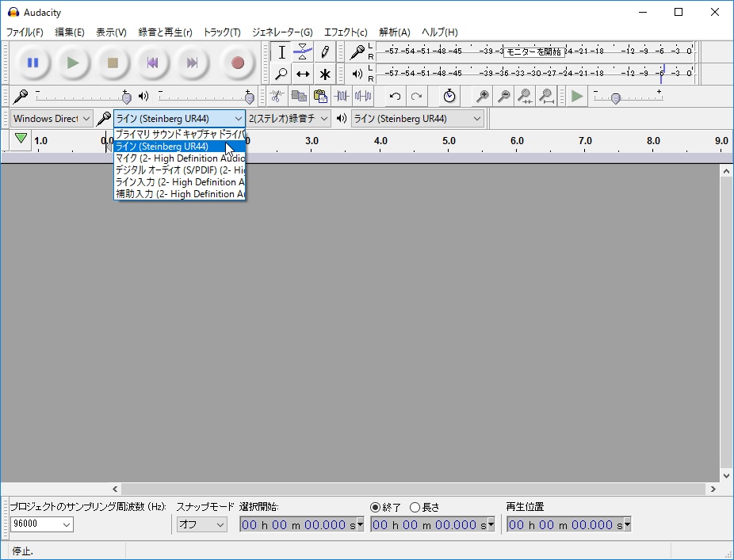The image size is (734, 560).
Task: Select 補助入力 (2- High Definition) option
Action: click(x=180, y=194)
